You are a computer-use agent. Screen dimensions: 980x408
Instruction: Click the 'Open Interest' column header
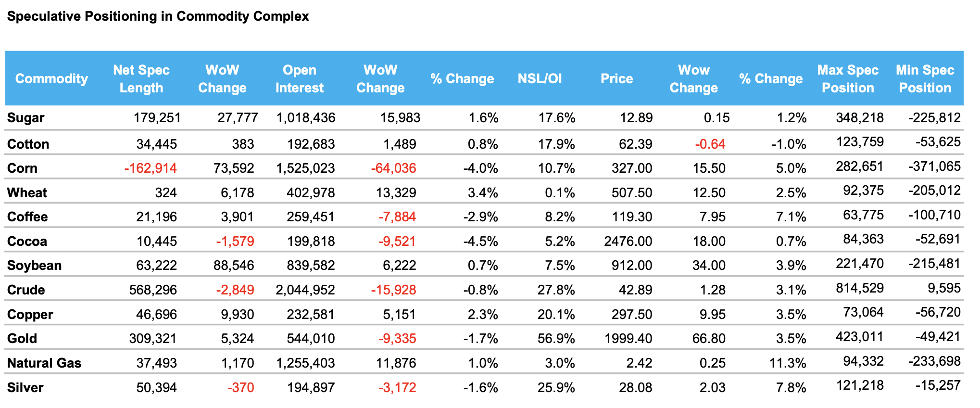(300, 79)
